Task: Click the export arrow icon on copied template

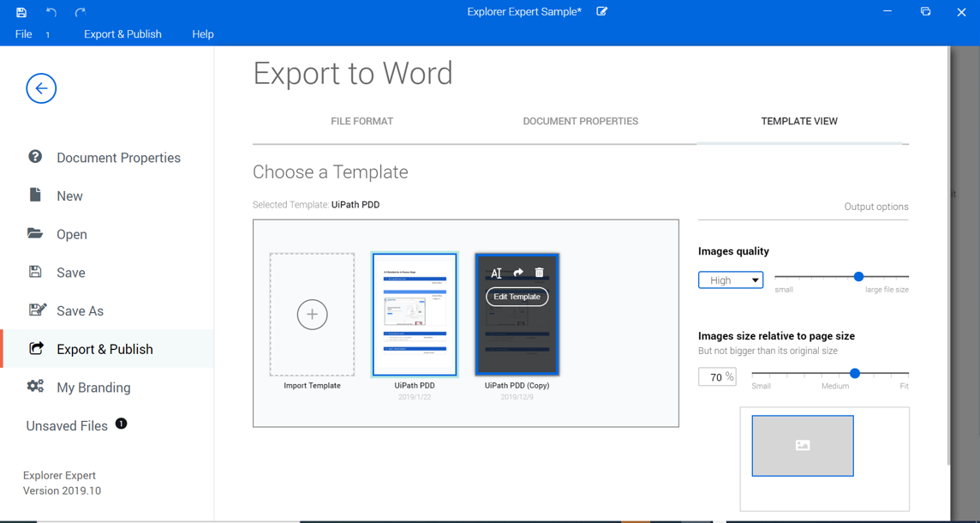Action: [518, 273]
